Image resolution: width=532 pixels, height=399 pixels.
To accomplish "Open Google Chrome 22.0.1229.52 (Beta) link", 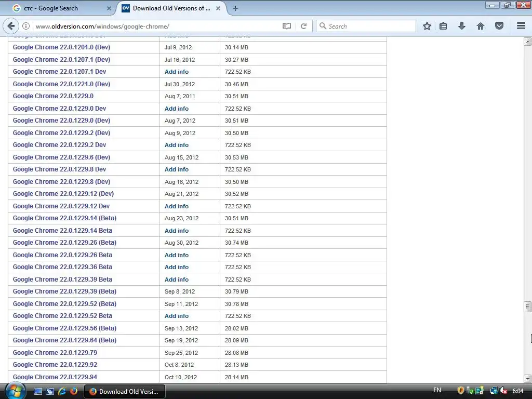I will pos(64,303).
